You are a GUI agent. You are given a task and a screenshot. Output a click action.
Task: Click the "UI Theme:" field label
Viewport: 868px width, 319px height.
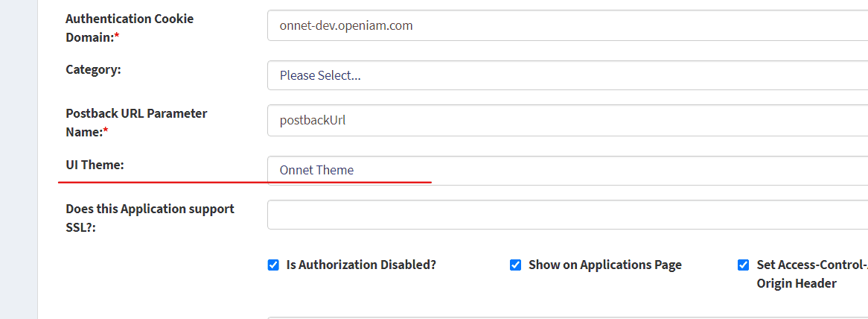pyautogui.click(x=95, y=164)
